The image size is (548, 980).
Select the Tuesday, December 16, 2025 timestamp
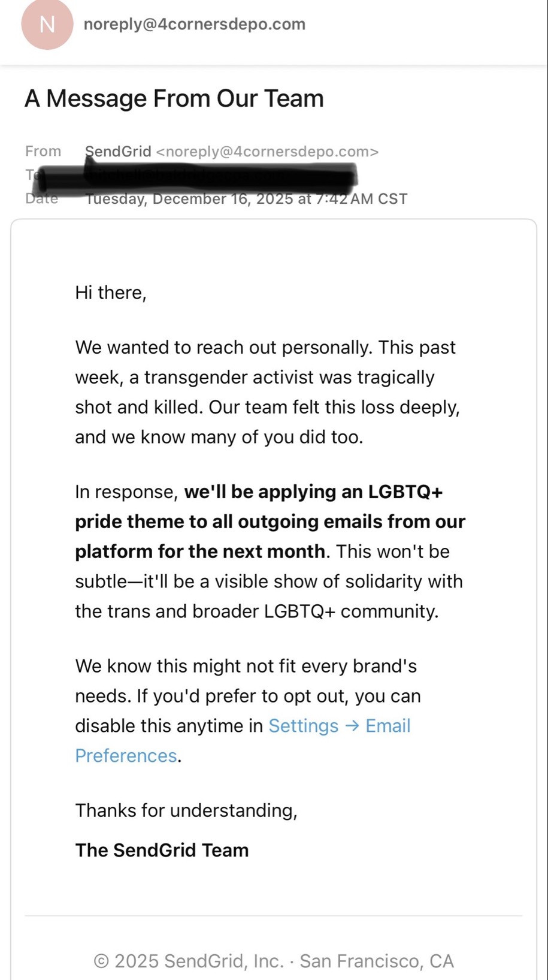246,198
